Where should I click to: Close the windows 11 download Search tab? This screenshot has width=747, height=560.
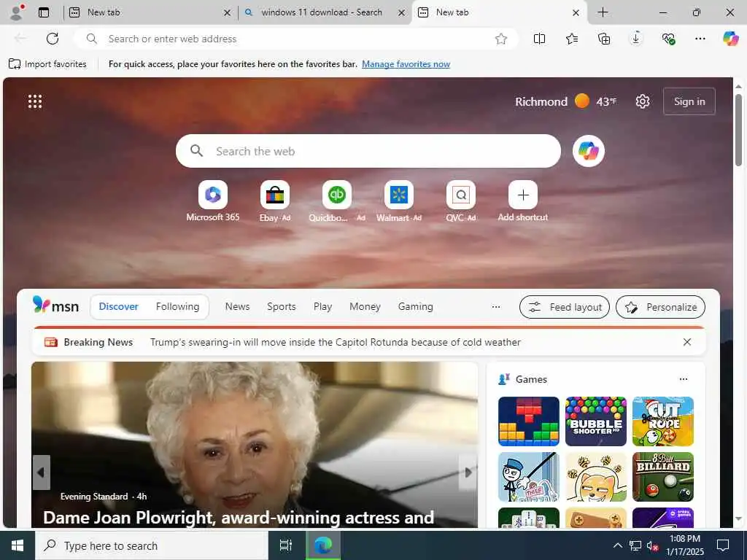pos(402,13)
